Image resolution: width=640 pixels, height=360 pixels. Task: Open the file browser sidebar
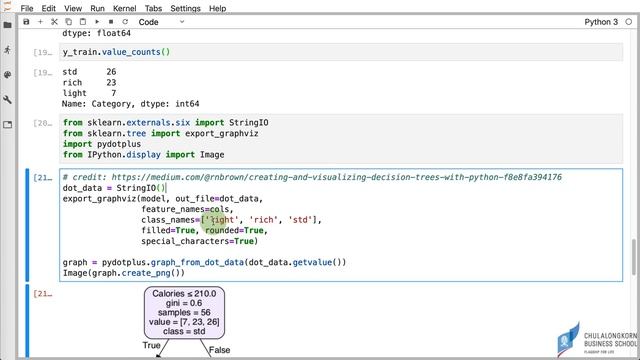click(7, 25)
